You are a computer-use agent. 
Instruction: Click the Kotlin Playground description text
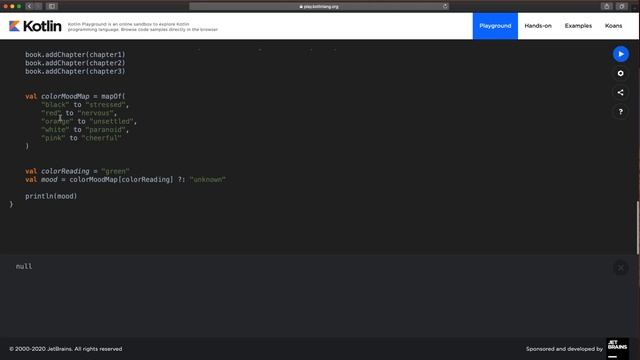click(x=142, y=27)
